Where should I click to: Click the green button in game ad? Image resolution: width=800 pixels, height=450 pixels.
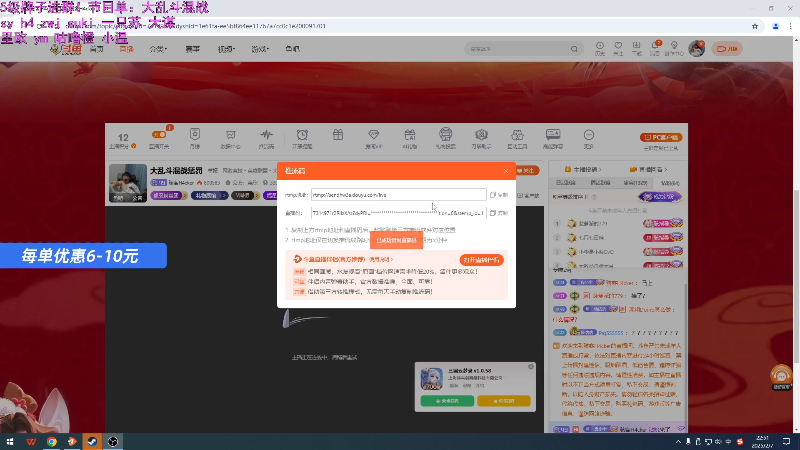click(447, 401)
